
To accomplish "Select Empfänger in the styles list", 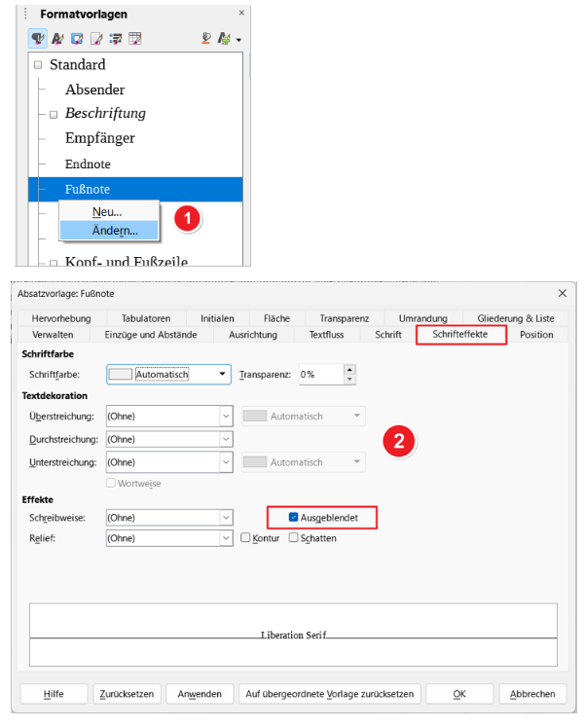I will pyautogui.click(x=100, y=138).
